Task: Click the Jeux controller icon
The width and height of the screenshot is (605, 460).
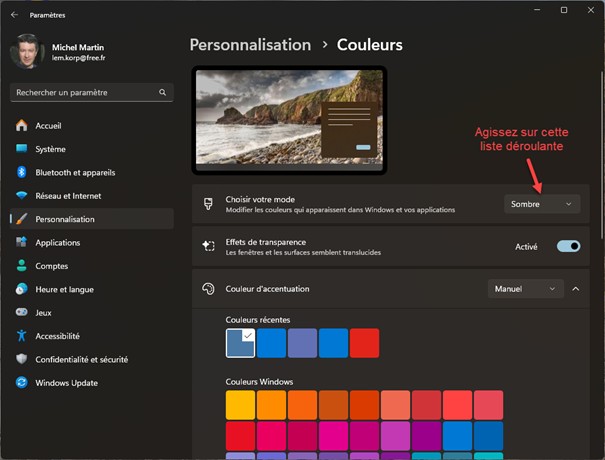Action: click(x=21, y=312)
